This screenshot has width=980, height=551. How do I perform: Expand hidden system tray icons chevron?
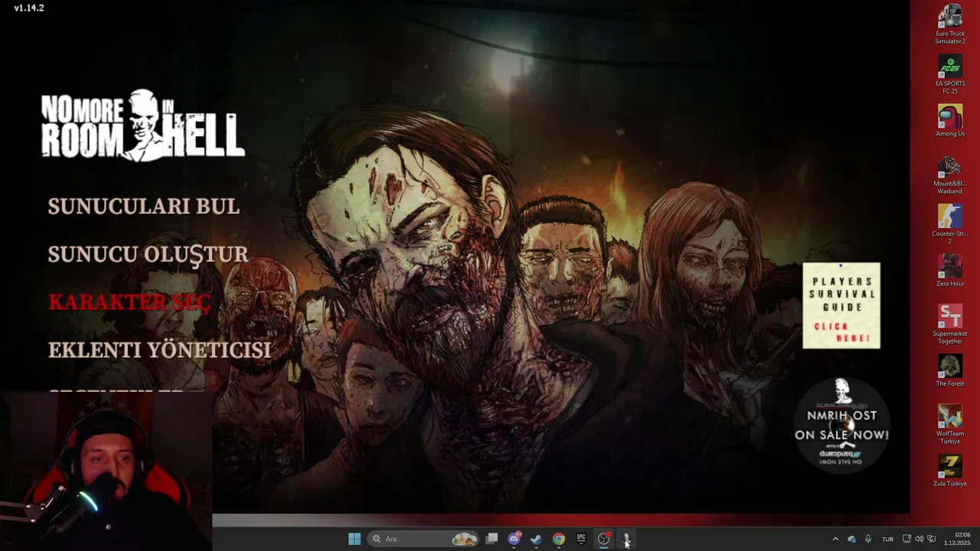click(x=835, y=539)
